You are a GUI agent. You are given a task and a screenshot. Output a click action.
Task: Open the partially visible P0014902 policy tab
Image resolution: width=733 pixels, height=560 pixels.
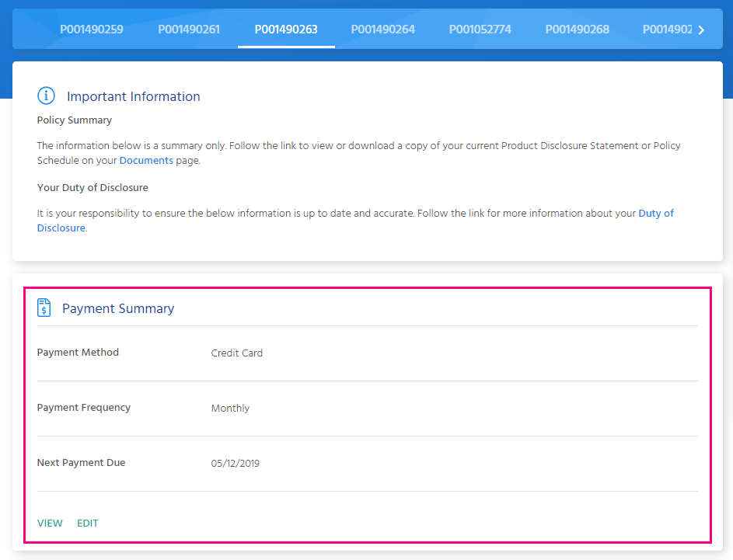[x=667, y=30]
